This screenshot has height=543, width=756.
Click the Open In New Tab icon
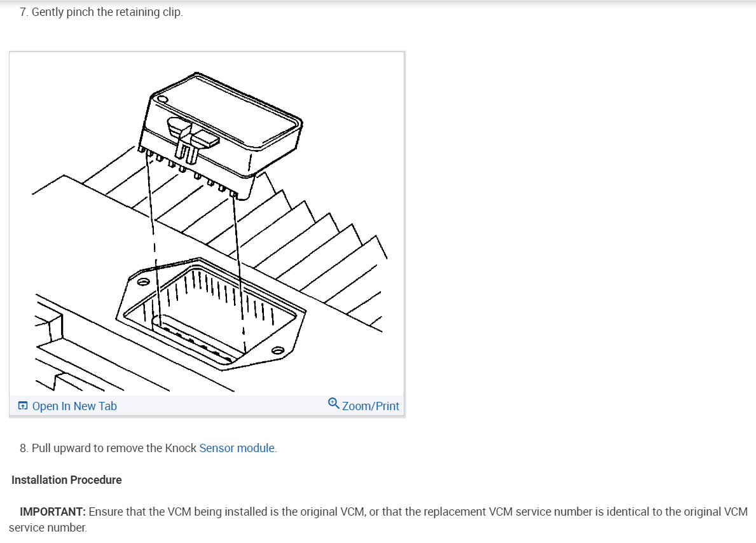pos(23,406)
